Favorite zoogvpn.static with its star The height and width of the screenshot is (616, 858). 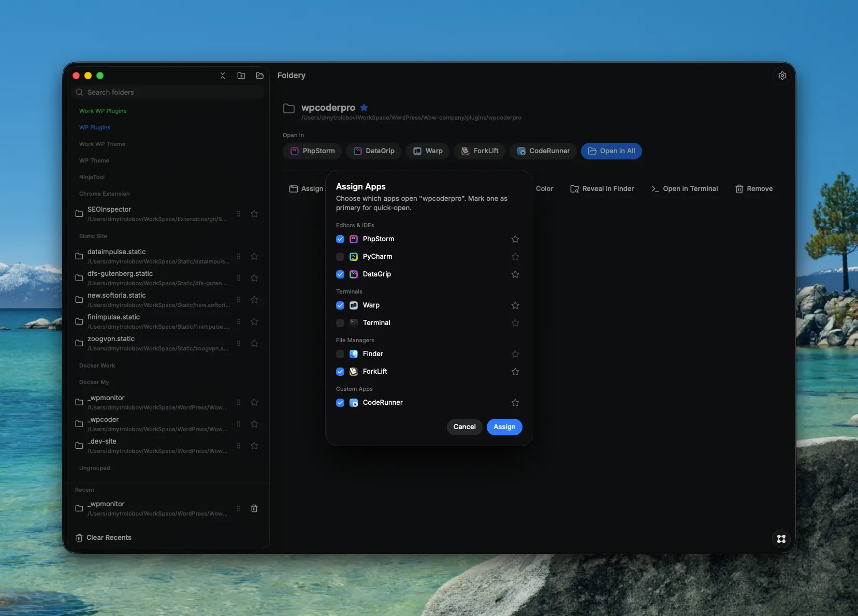(254, 343)
